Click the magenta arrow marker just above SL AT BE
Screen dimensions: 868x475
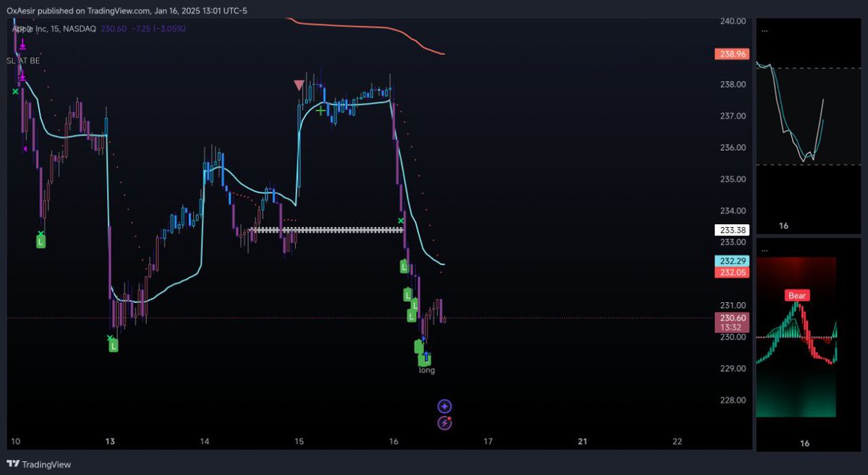[x=22, y=45]
